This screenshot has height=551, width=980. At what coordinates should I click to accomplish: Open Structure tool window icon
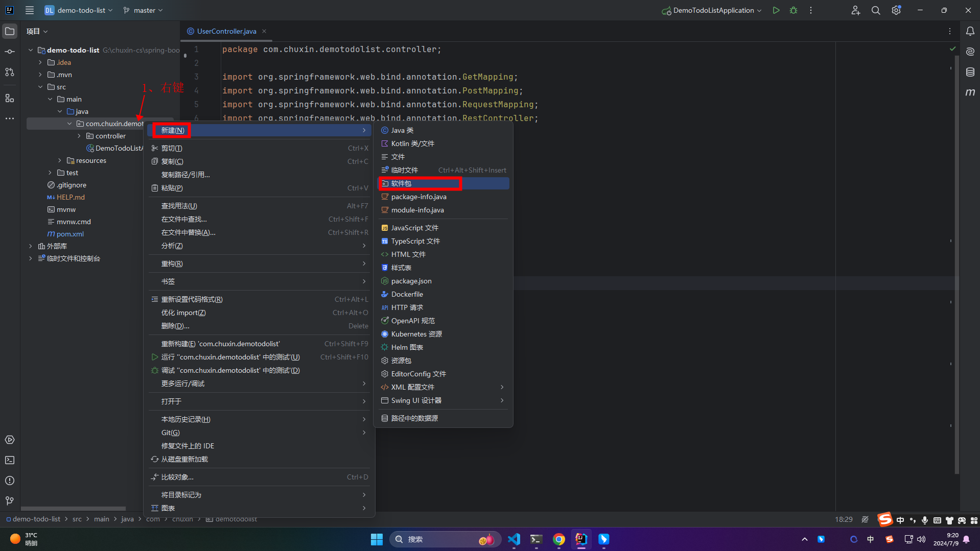pyautogui.click(x=10, y=98)
